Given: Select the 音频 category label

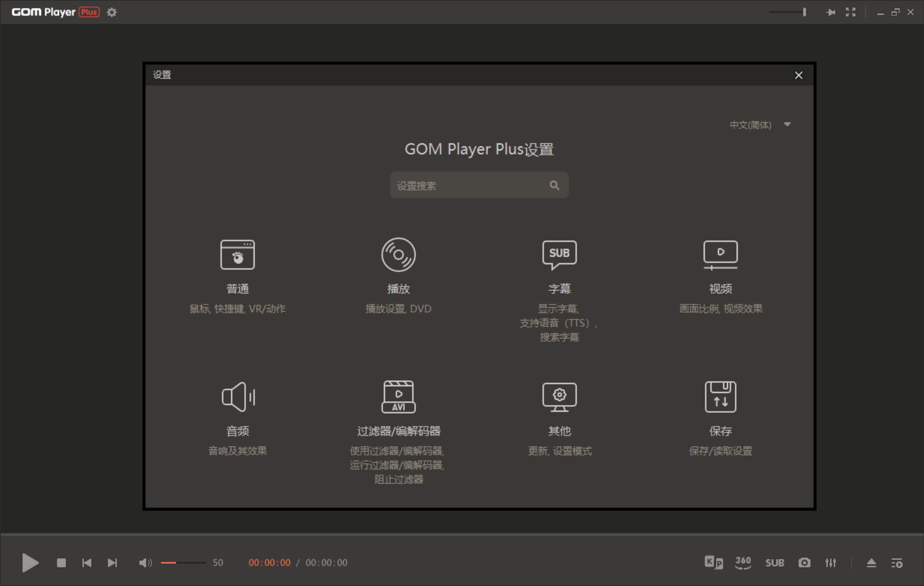Looking at the screenshot, I should coord(238,431).
